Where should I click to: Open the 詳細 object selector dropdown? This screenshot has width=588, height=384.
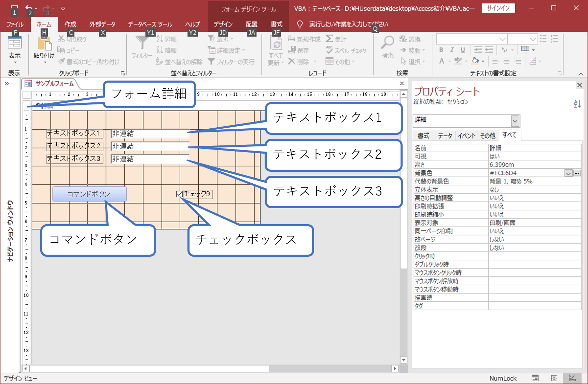tap(515, 121)
